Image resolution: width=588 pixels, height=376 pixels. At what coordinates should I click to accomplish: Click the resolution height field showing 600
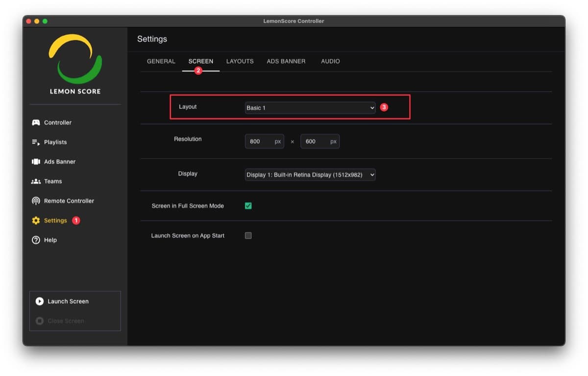(315, 142)
